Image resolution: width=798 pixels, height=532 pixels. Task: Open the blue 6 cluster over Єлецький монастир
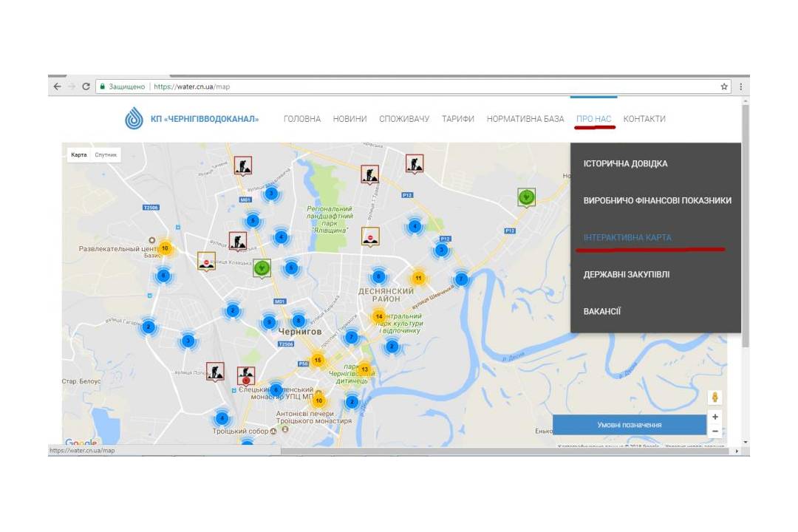coord(276,390)
